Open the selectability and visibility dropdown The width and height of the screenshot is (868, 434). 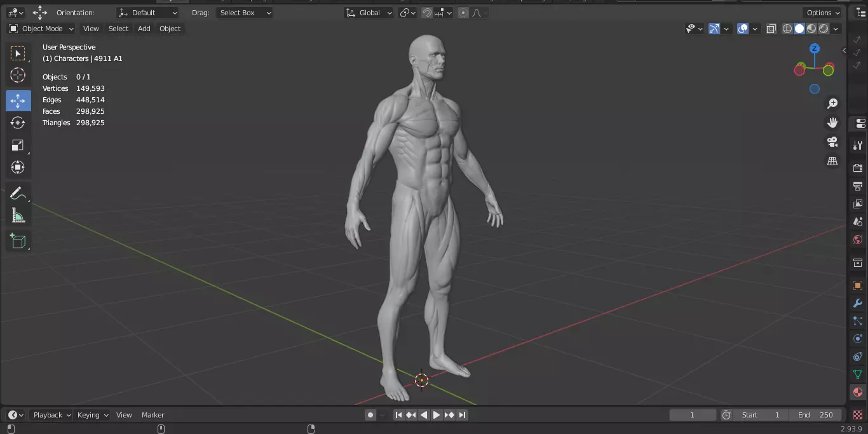695,29
